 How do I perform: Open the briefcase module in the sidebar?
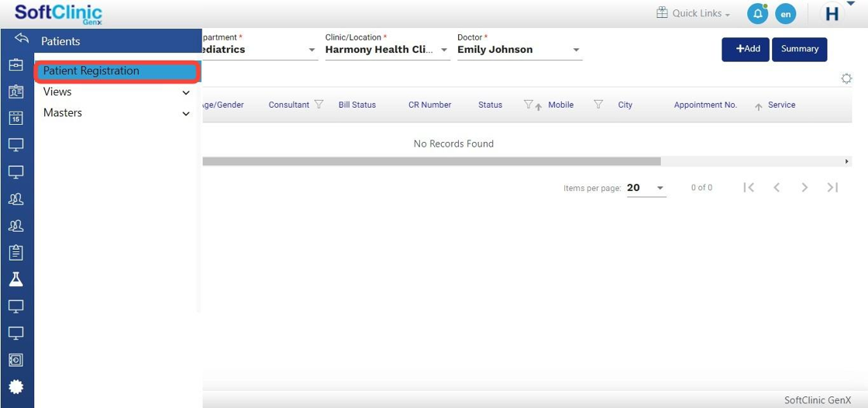16,65
